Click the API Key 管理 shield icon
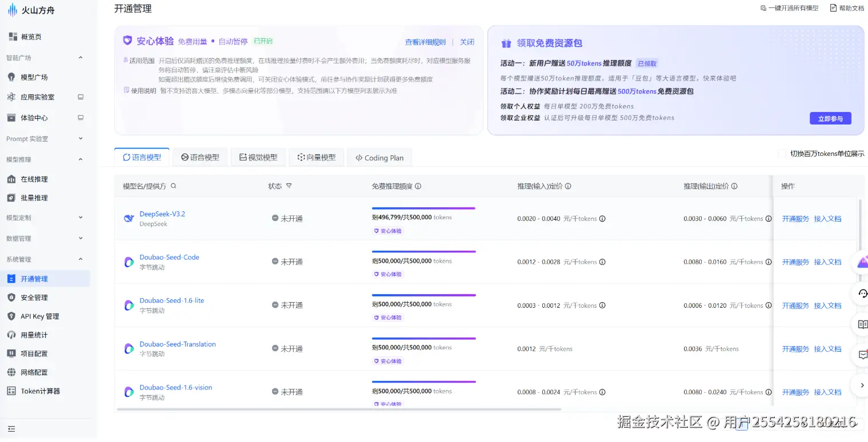The height and width of the screenshot is (442, 868). coord(11,316)
